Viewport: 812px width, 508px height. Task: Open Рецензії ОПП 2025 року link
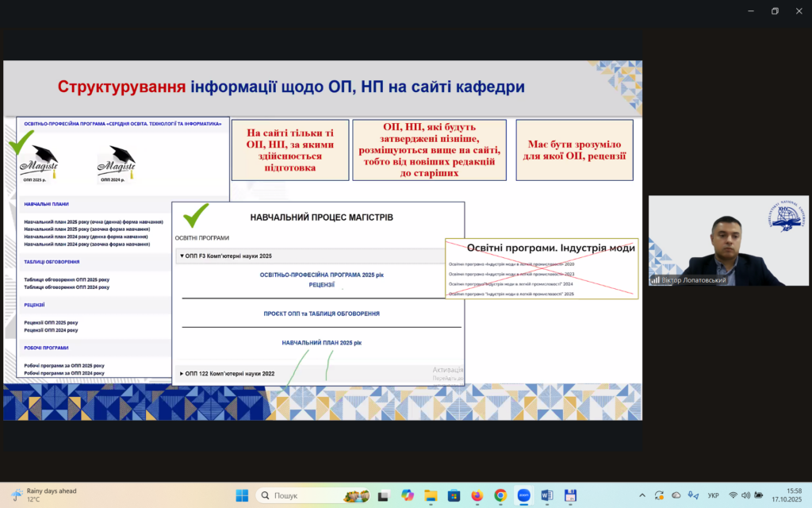pos(51,322)
